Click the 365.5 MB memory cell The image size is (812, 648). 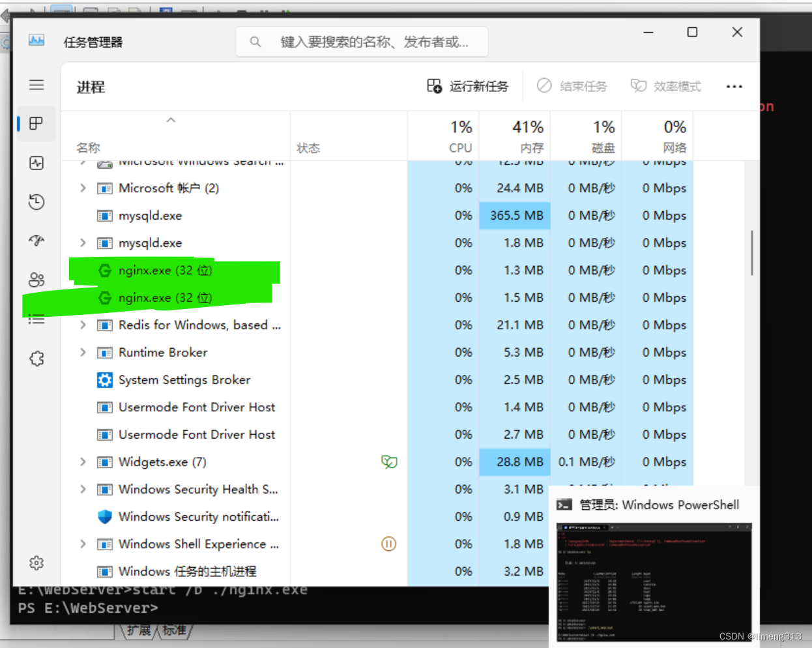tap(515, 215)
